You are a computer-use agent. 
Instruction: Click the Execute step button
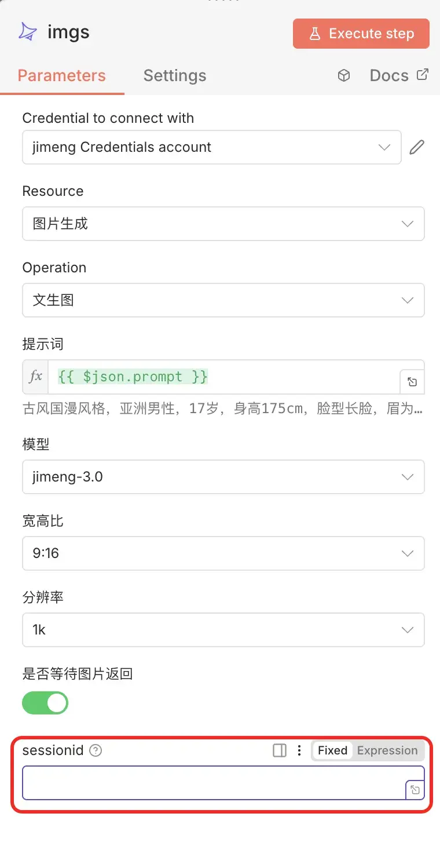pyautogui.click(x=361, y=34)
